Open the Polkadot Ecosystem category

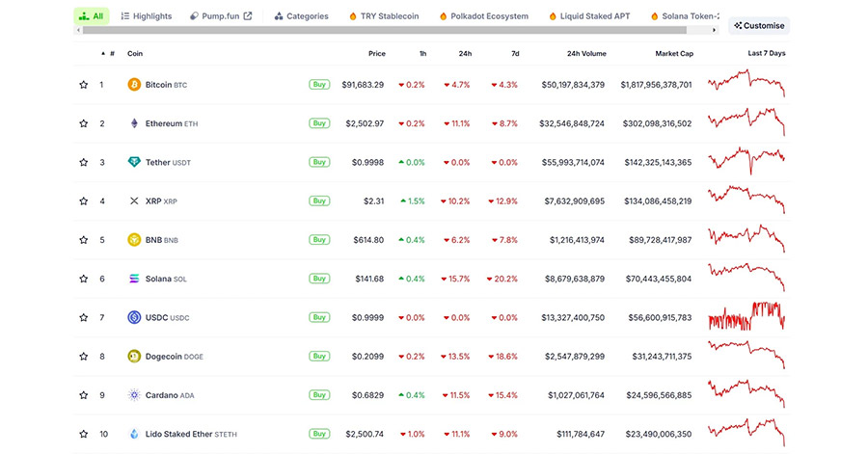click(484, 16)
